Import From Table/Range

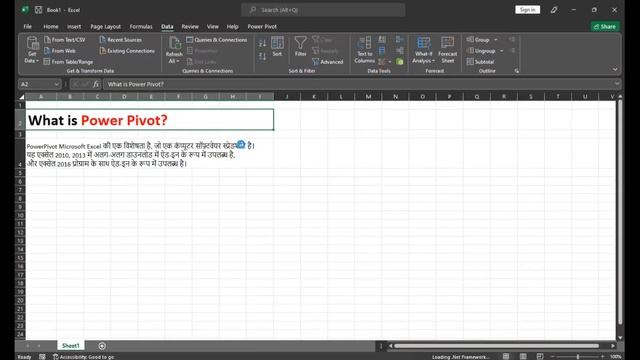[x=68, y=62]
